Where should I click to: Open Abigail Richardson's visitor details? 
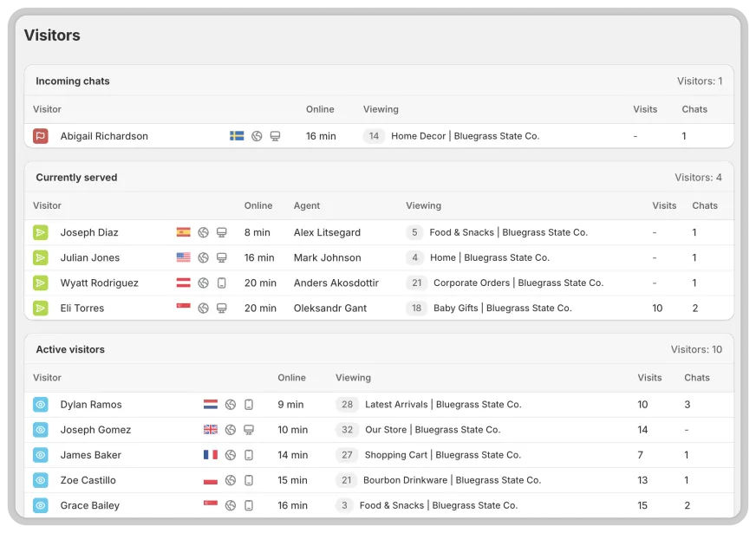click(x=103, y=136)
